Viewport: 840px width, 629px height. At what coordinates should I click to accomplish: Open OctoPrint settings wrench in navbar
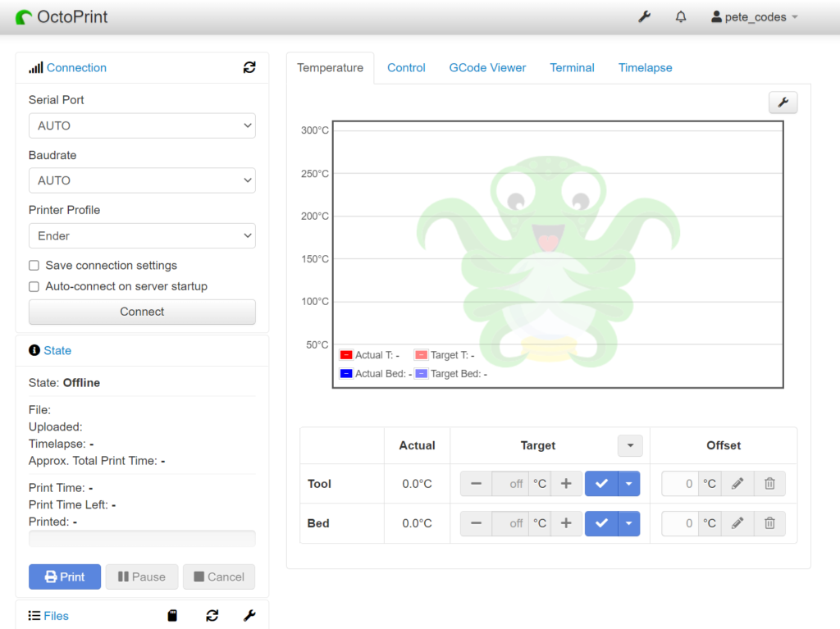coord(644,17)
